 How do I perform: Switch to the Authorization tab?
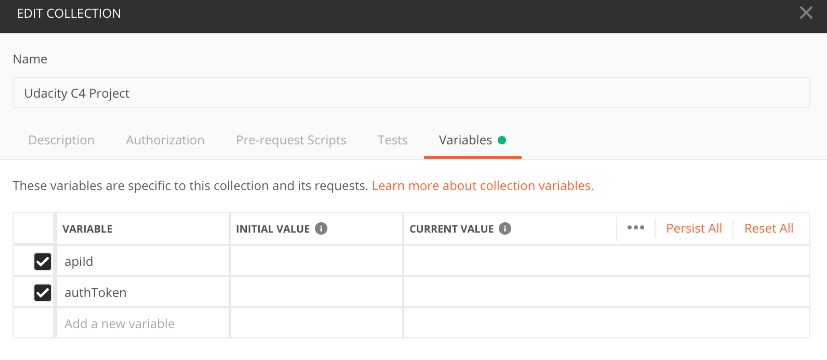pos(165,140)
